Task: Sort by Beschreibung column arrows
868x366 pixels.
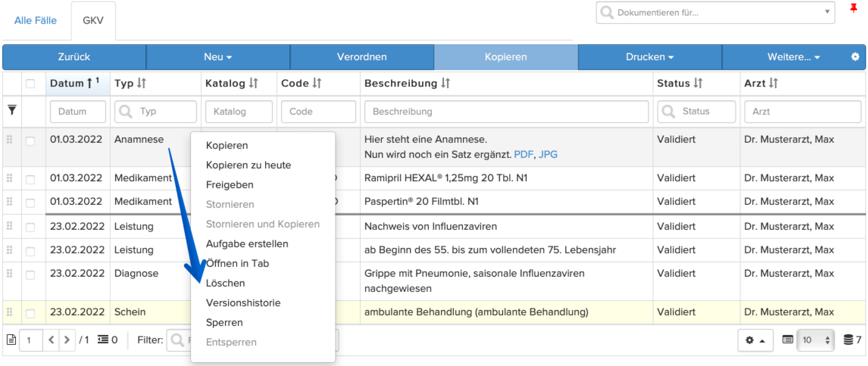Action: (x=445, y=83)
